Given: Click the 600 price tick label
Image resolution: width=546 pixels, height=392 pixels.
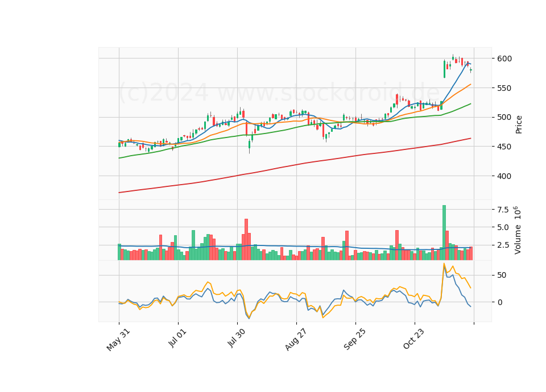Looking at the screenshot, I should (504, 59).
